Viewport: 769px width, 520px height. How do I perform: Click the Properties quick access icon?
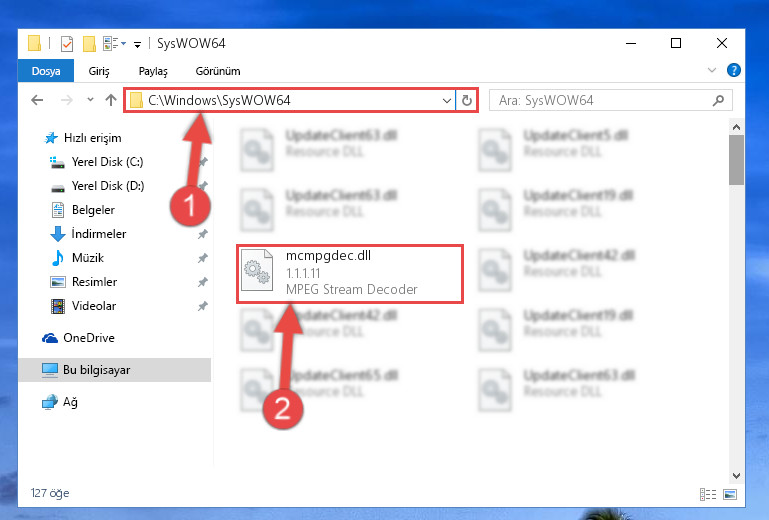(67, 44)
